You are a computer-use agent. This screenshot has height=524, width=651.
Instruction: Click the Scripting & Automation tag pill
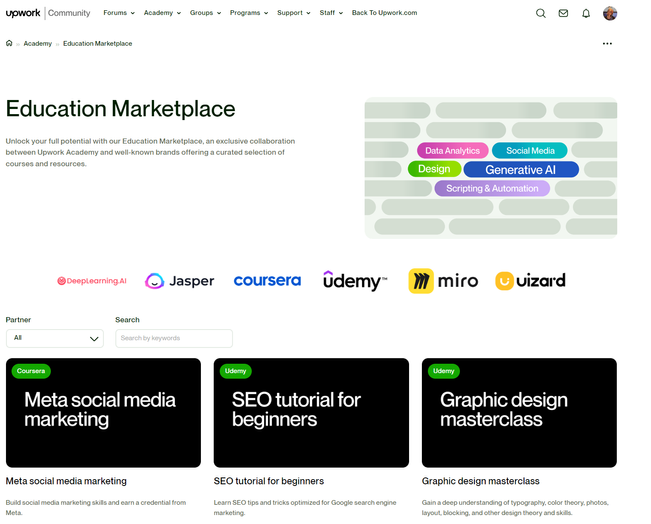(x=492, y=189)
